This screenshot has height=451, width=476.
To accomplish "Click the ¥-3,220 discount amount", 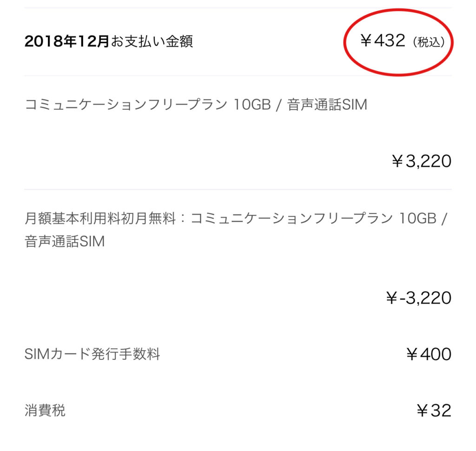I will (x=418, y=298).
